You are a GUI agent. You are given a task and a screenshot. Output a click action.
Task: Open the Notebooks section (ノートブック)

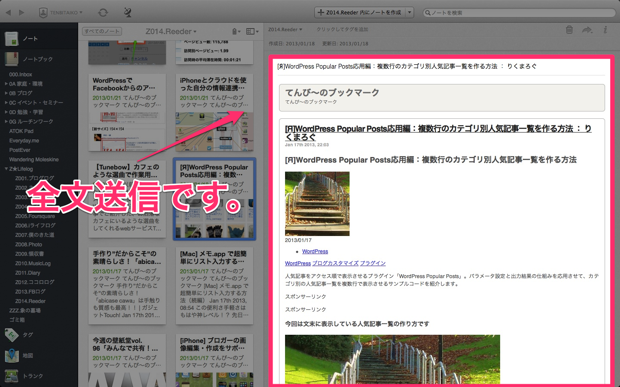point(39,59)
